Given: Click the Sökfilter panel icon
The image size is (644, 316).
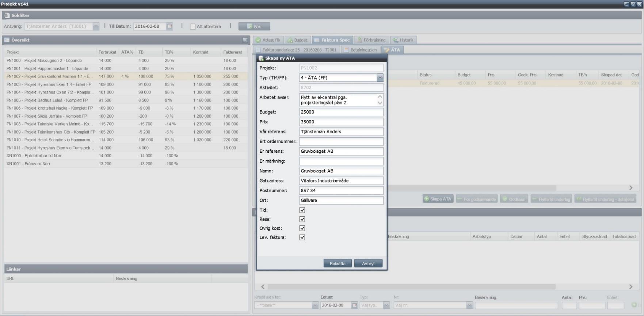Looking at the screenshot, I should (x=7, y=15).
